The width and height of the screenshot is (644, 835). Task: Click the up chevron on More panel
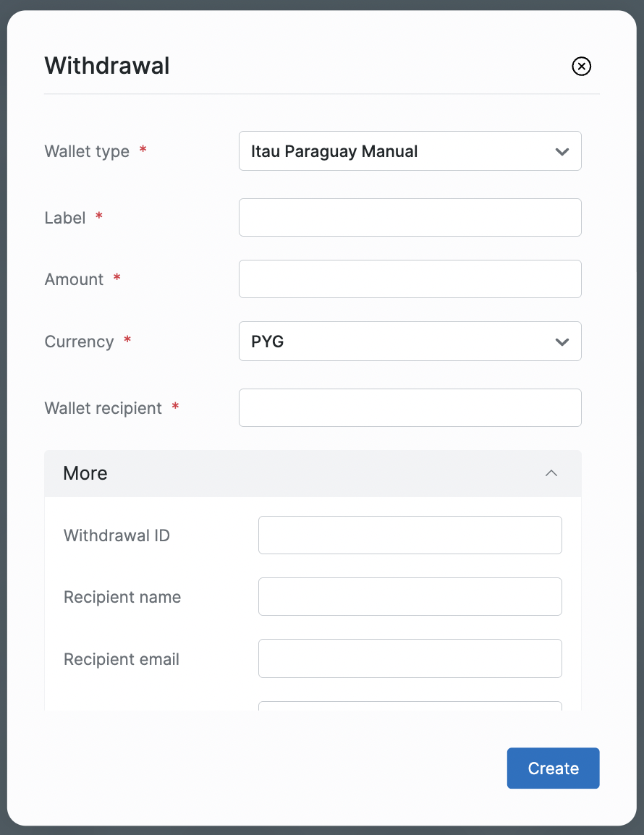click(x=551, y=473)
